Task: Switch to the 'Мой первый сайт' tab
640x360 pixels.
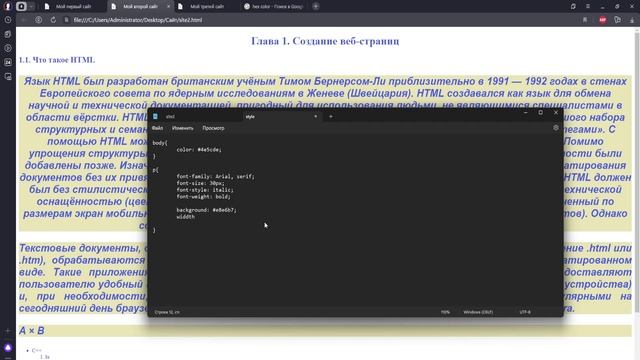Action: pos(73,7)
